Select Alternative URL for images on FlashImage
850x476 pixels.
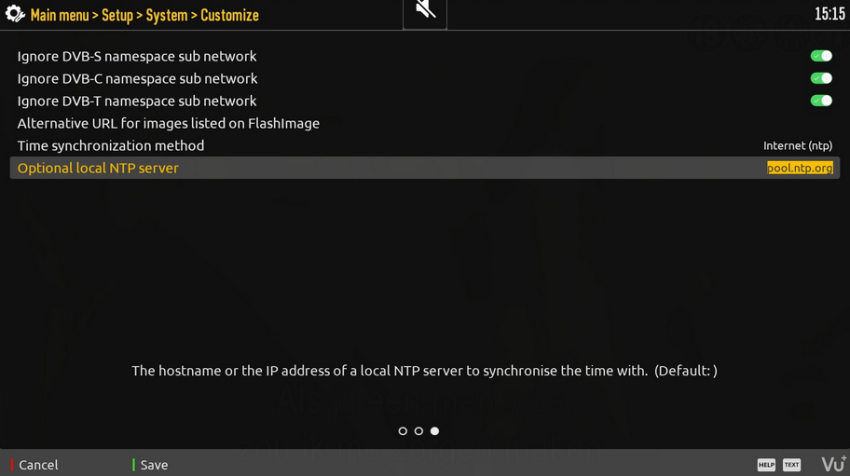[x=168, y=124]
